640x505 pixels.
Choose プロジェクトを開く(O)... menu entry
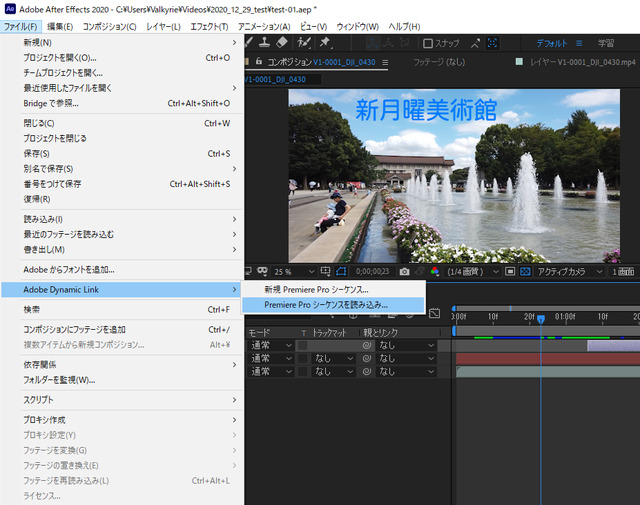click(x=122, y=58)
